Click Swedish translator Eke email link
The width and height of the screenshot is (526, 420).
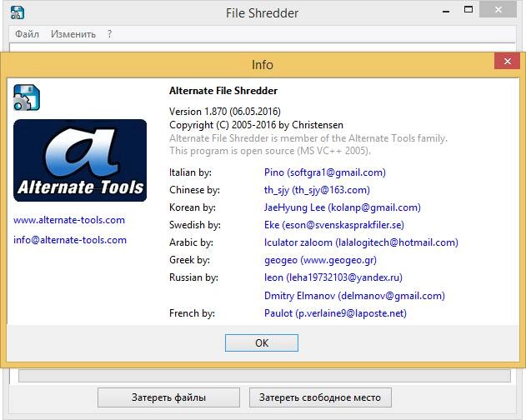point(333,225)
